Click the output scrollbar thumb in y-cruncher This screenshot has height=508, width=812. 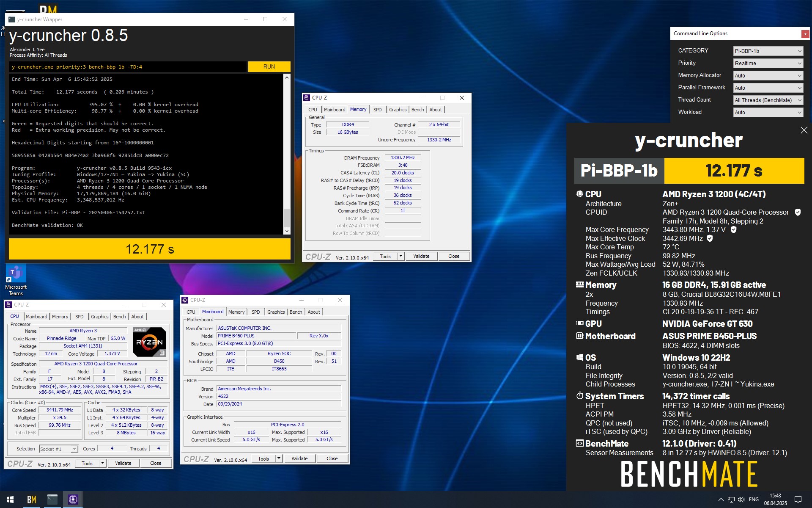[287, 218]
